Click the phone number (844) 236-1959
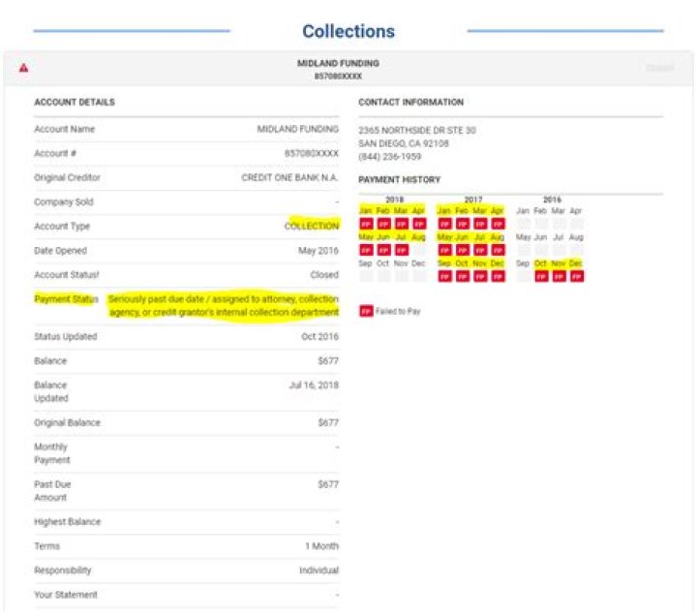697x616 pixels. pos(389,156)
